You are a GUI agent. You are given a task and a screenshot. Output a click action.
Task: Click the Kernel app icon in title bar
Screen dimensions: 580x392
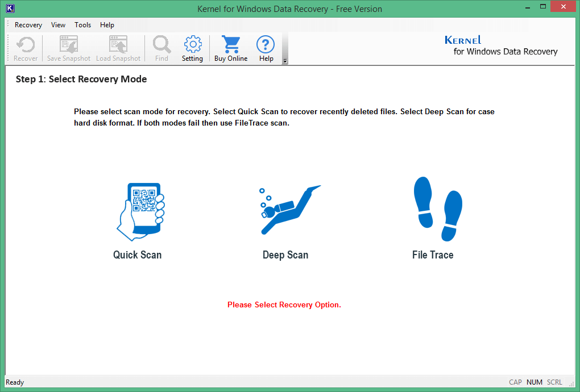click(10, 9)
